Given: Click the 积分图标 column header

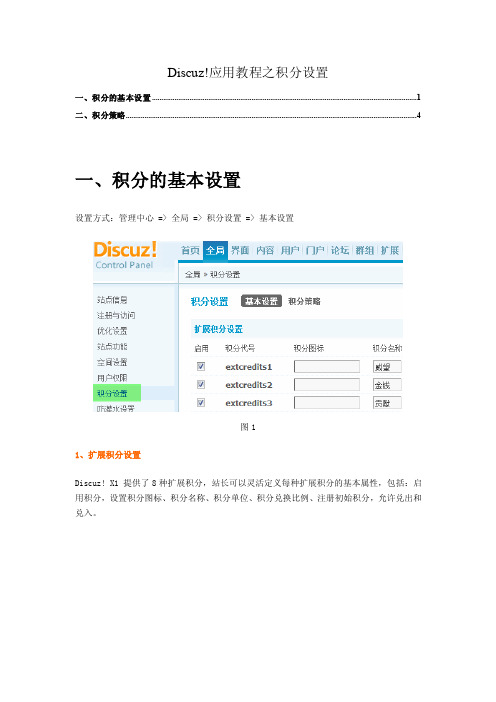Looking at the screenshot, I should point(309,348).
